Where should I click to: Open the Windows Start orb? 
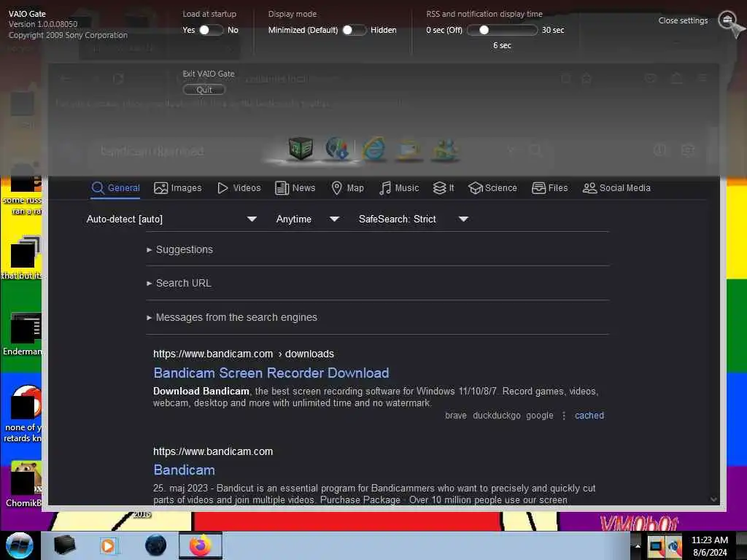20,545
